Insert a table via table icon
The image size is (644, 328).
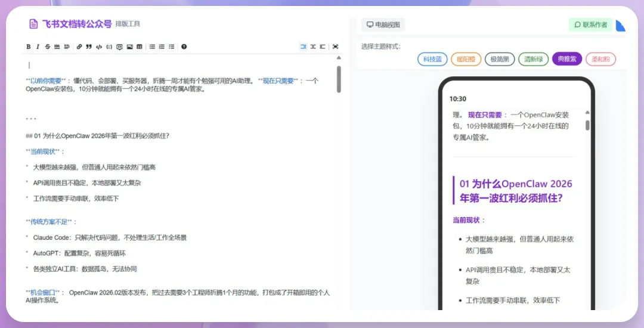140,47
